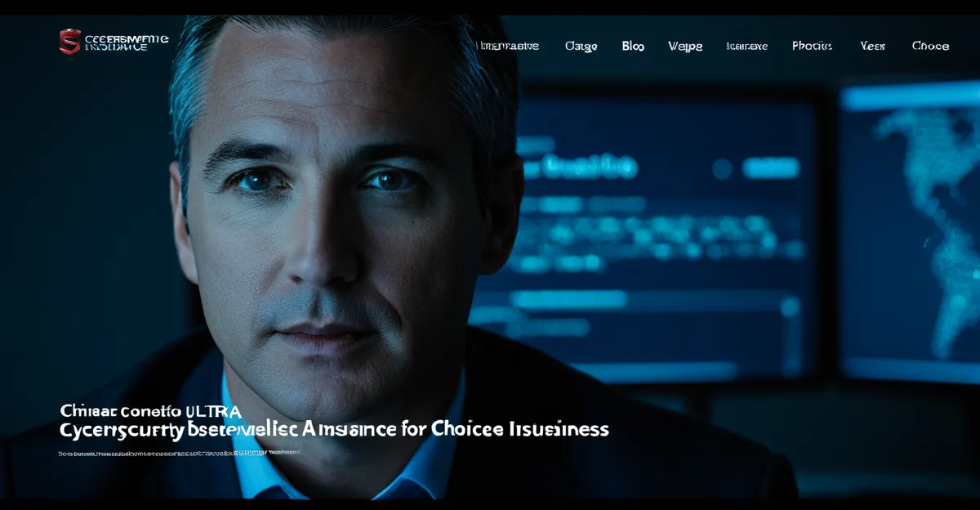The height and width of the screenshot is (510, 980).
Task: Go to the Bloo menu item
Action: tap(633, 46)
